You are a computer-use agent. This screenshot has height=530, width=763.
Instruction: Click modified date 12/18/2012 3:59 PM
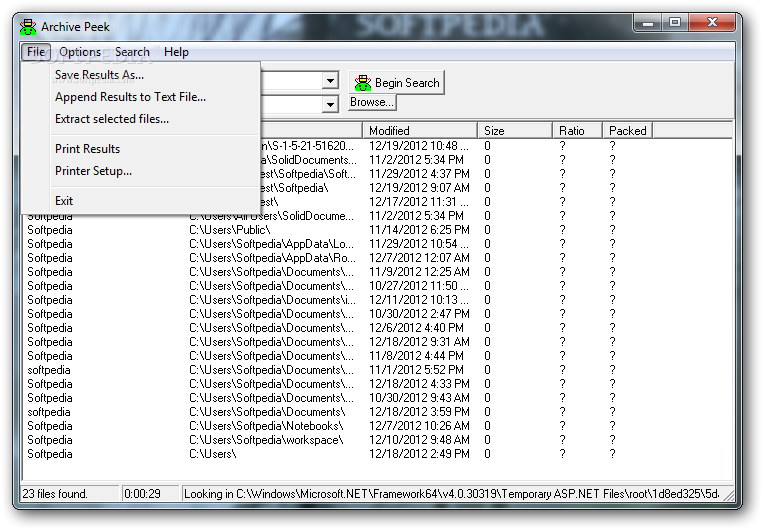point(419,412)
